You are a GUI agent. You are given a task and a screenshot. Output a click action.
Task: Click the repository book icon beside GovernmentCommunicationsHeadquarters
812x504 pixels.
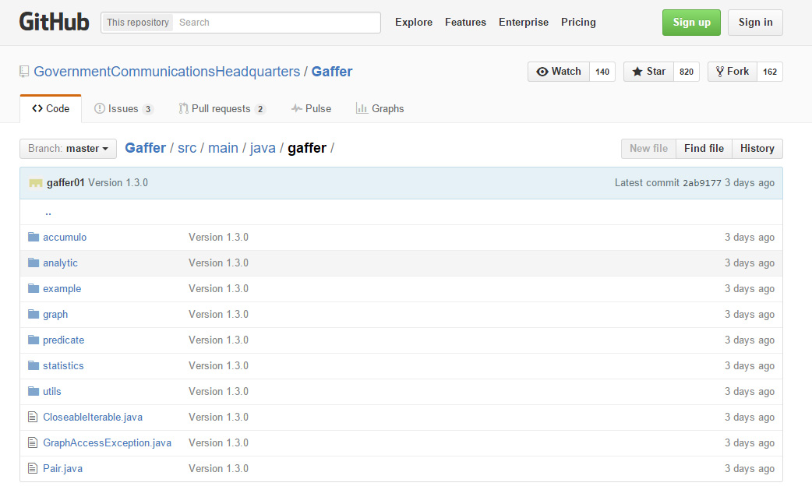pyautogui.click(x=24, y=72)
